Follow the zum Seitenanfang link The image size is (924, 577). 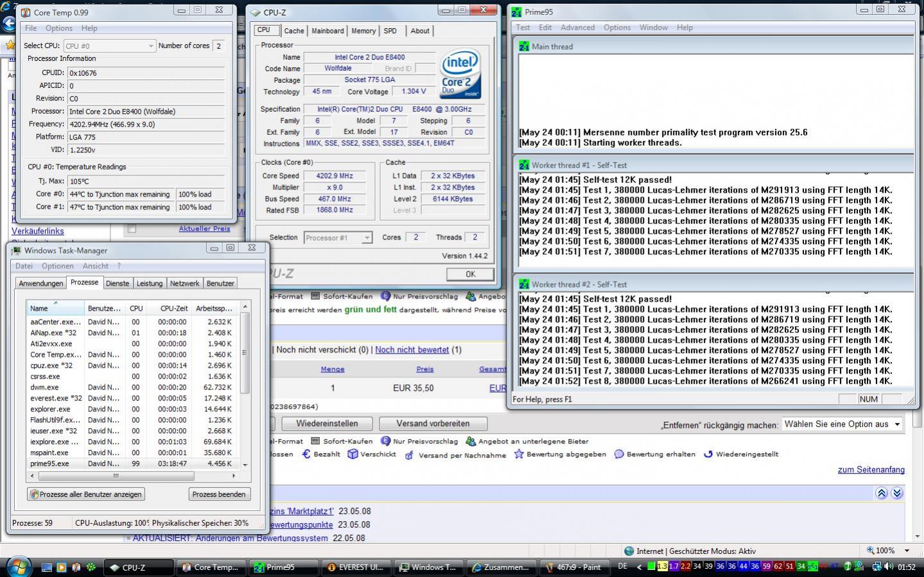(x=871, y=470)
